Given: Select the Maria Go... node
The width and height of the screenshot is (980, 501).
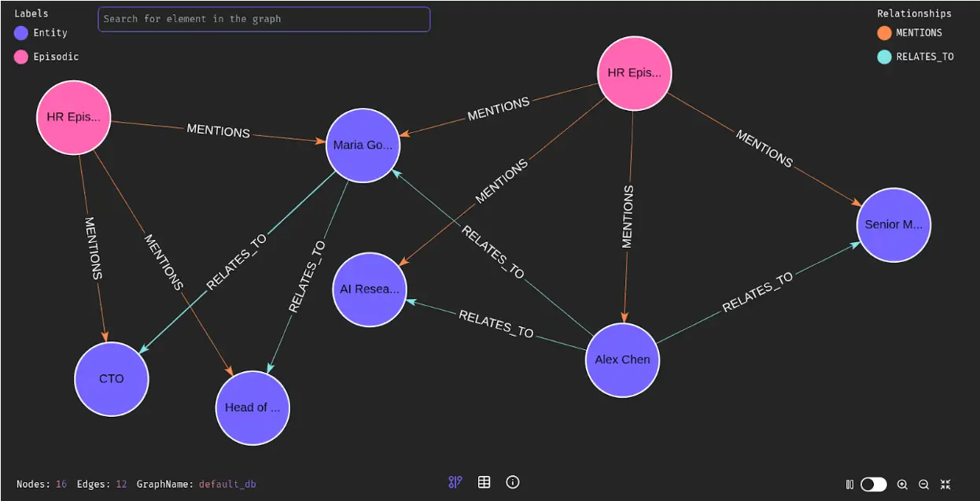Looking at the screenshot, I should click(363, 146).
